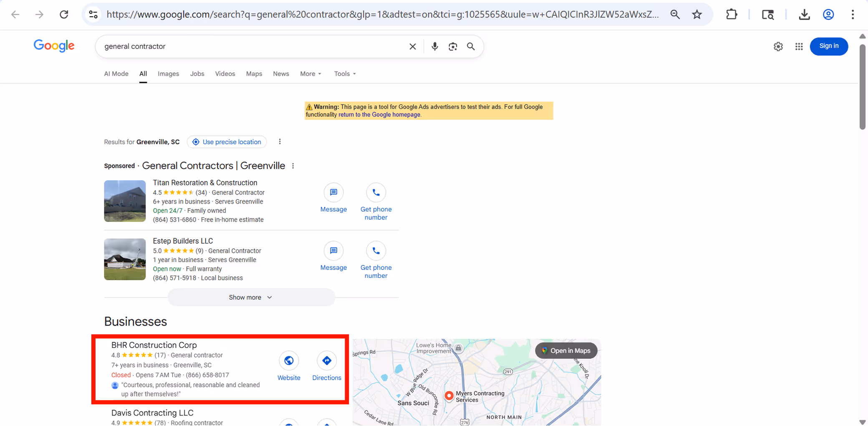Screen dimensions: 868x426
Task: Switch to Maps tab
Action: pos(254,74)
